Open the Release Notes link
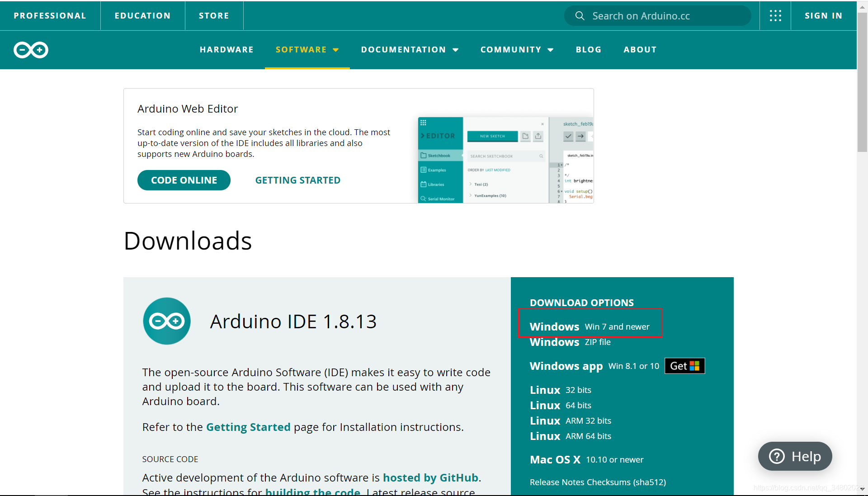The image size is (868, 496). (x=556, y=482)
